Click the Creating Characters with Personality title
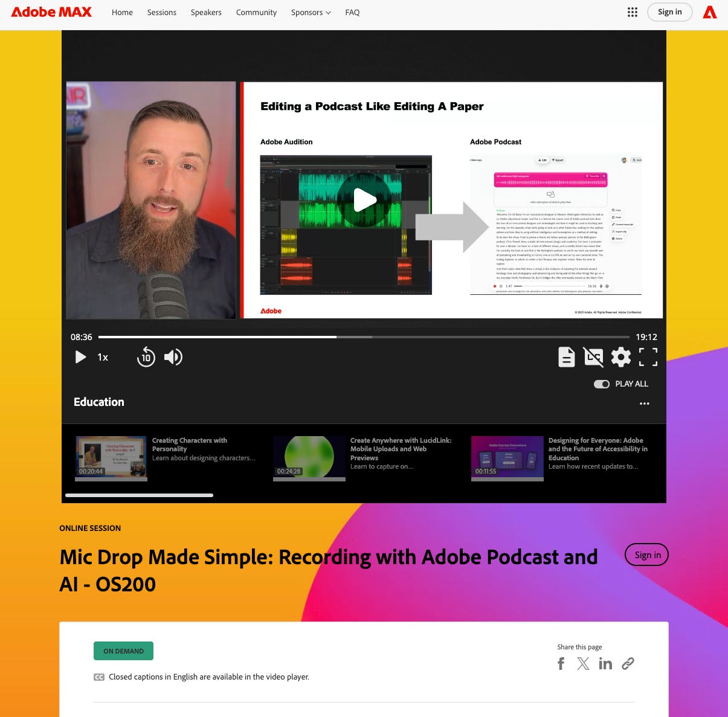728x717 pixels. pos(190,445)
